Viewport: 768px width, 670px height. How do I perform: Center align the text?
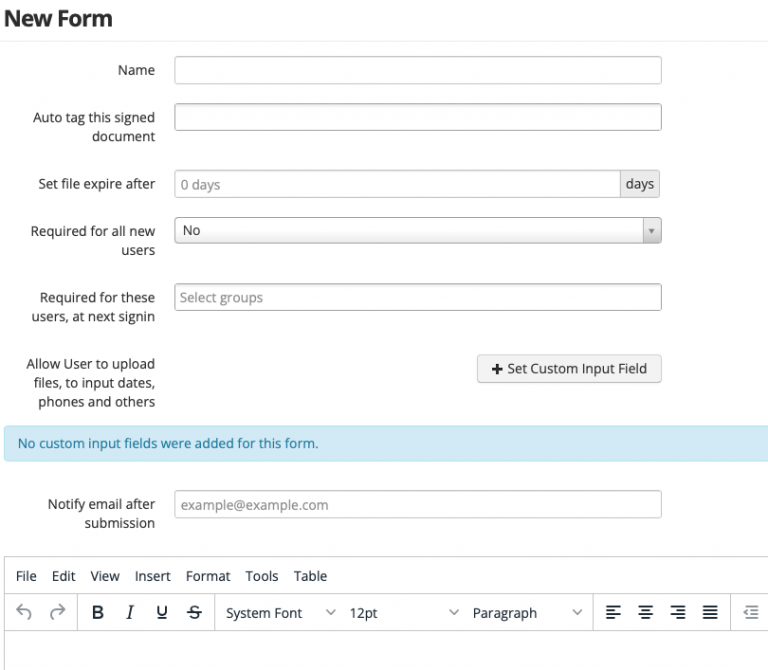pyautogui.click(x=645, y=613)
